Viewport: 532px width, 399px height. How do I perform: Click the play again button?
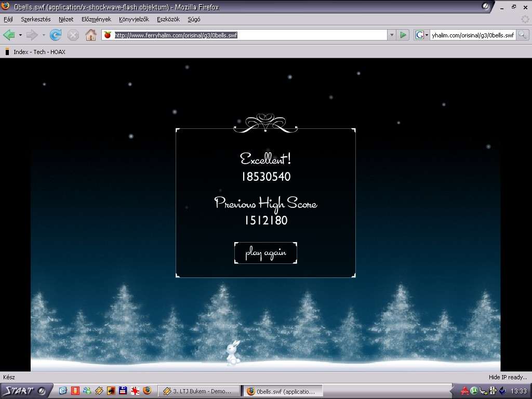265,253
